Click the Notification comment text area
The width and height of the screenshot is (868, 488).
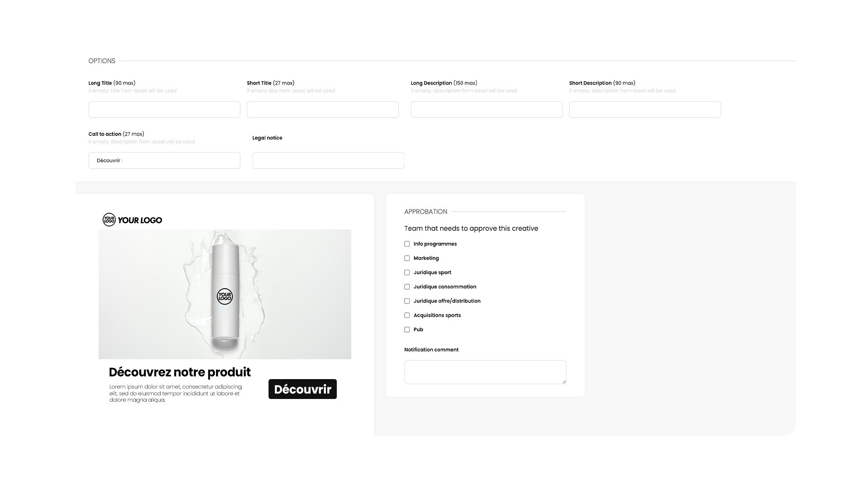pos(485,372)
